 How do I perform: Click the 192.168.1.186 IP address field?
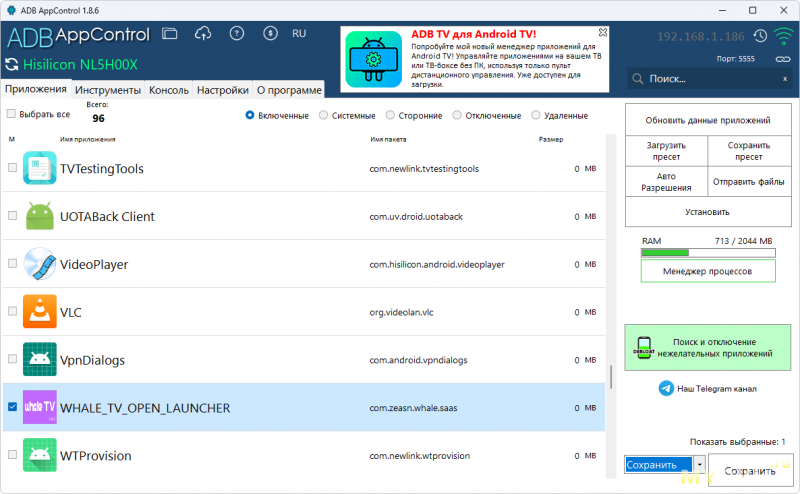tap(701, 37)
